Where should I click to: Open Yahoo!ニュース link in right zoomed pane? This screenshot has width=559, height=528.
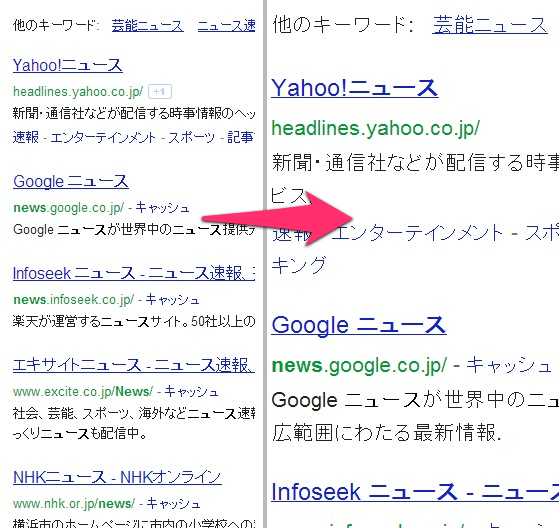pyautogui.click(x=355, y=88)
